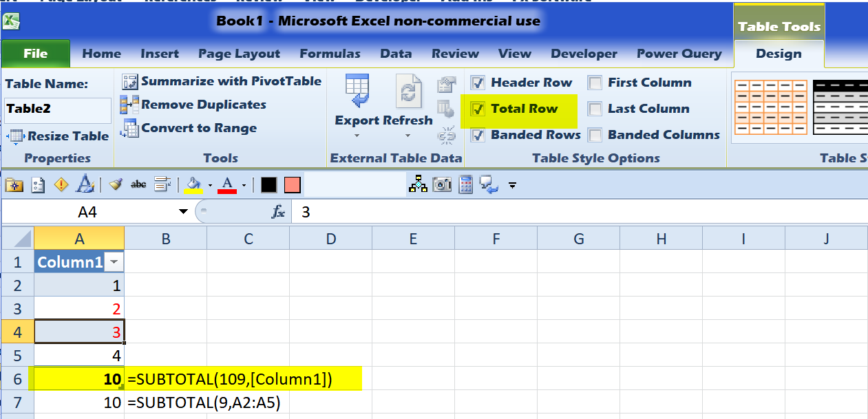Pick the salmon pink color swatch
This screenshot has width=868, height=419.
pyautogui.click(x=293, y=185)
